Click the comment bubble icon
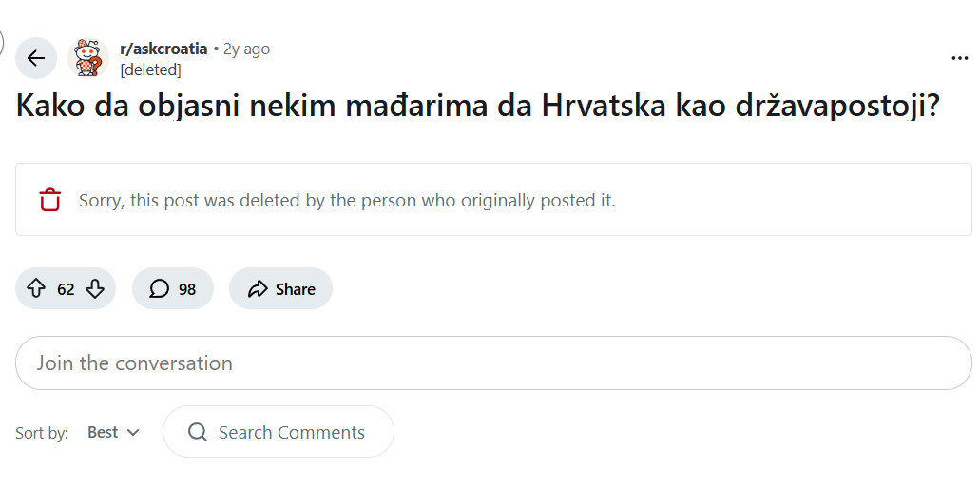This screenshot has width=980, height=490. click(160, 289)
